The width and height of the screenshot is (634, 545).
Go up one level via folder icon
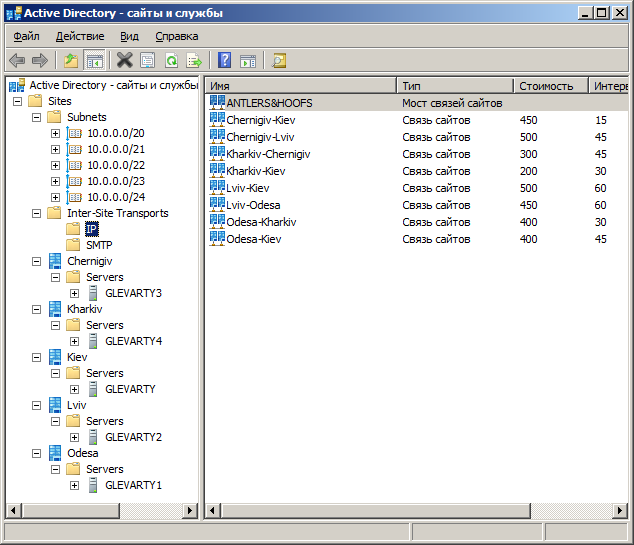pos(71,61)
